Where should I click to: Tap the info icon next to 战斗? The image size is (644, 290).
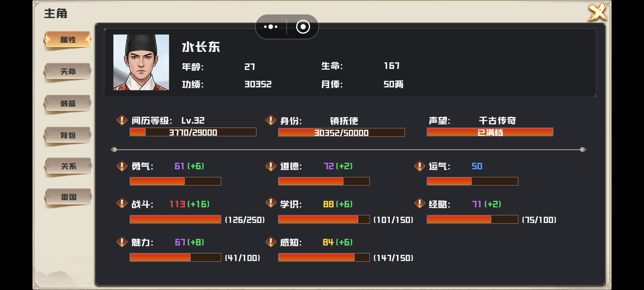click(x=122, y=203)
